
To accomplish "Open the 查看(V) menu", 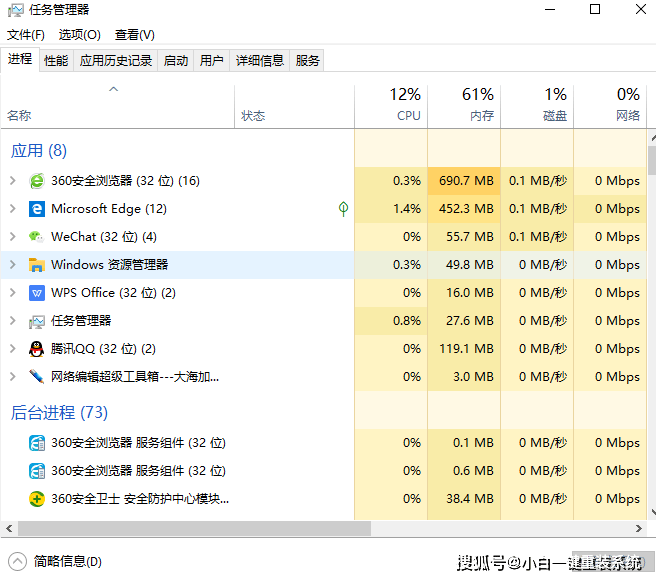I will [135, 35].
